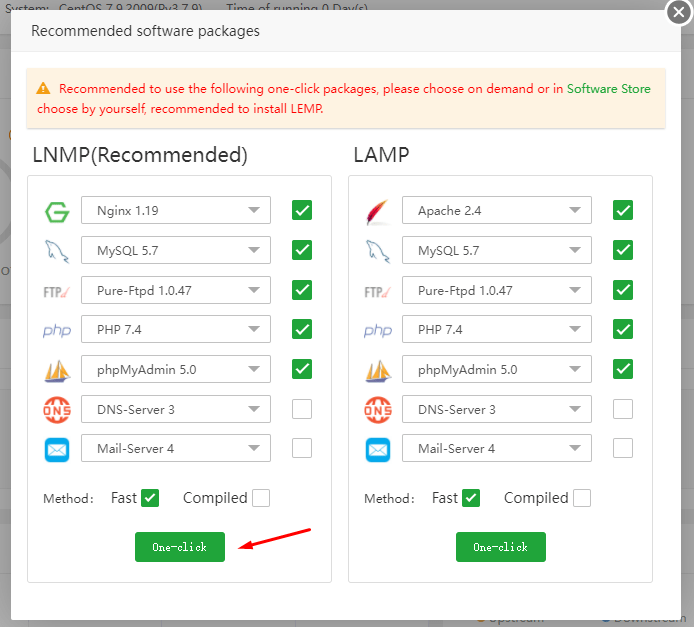Open the Software Store link
Viewport: 694px width, 627px height.
pyautogui.click(x=608, y=89)
